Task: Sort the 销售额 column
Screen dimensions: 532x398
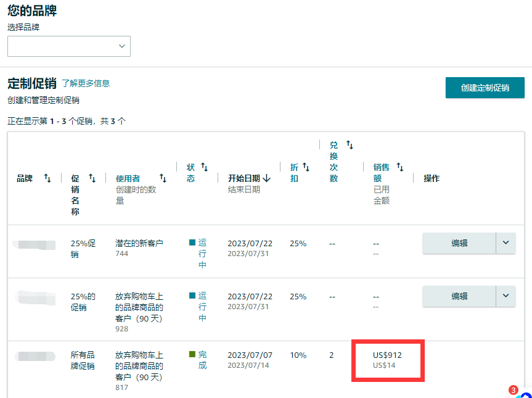Action: click(401, 166)
